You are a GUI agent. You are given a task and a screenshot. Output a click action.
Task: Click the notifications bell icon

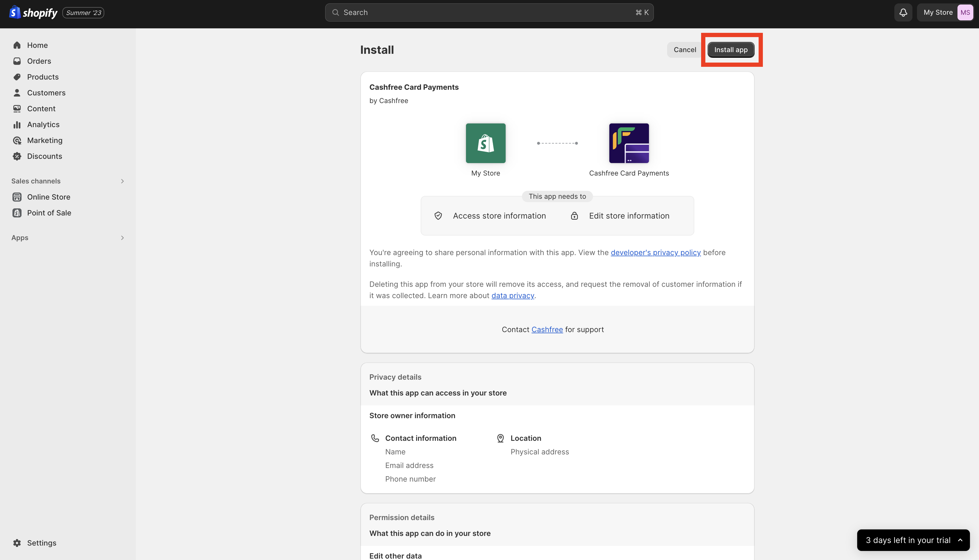pos(903,13)
